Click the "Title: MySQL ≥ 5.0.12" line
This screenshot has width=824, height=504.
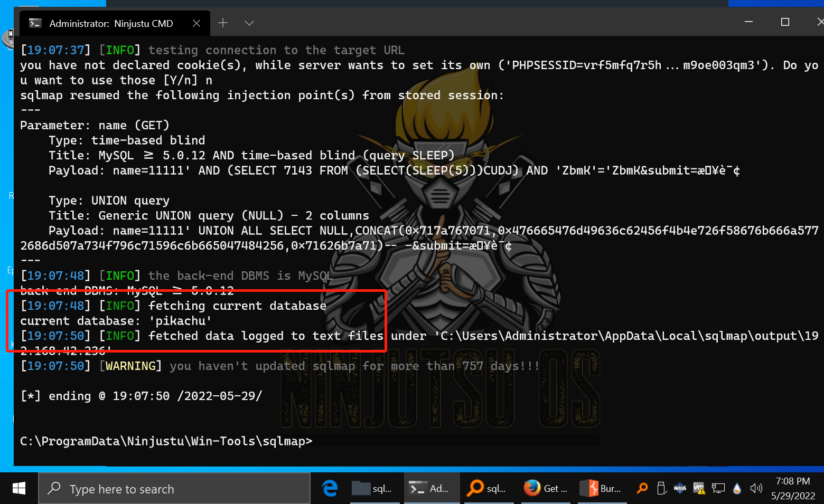tap(251, 155)
